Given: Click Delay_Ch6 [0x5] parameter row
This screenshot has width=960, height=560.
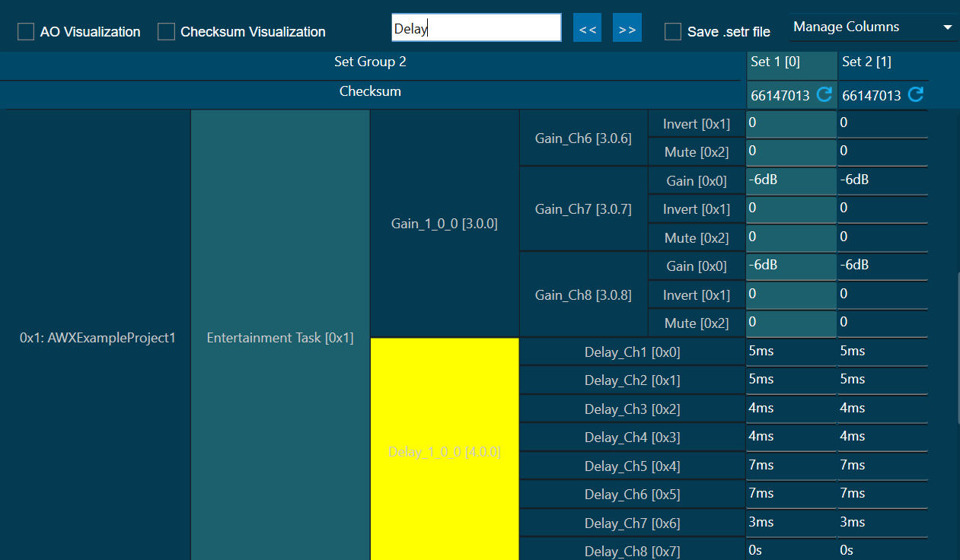Looking at the screenshot, I should pyautogui.click(x=633, y=495).
